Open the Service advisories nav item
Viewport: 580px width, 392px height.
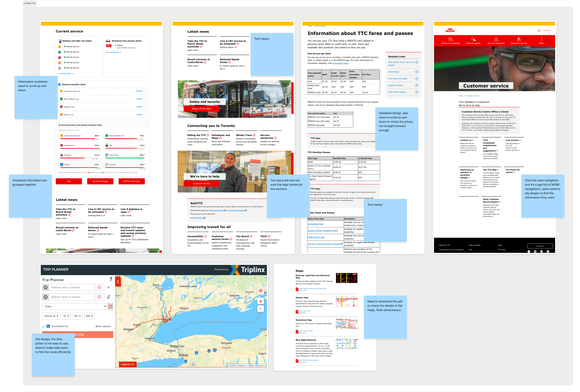click(x=496, y=41)
